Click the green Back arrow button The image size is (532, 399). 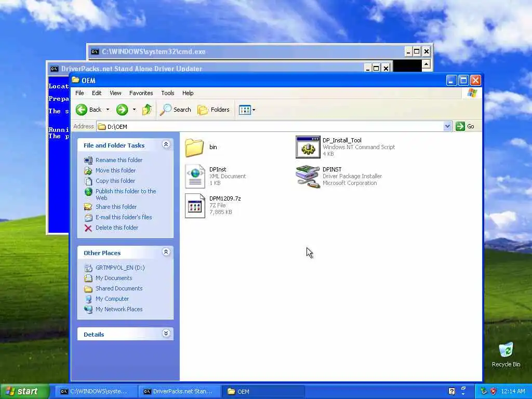82,110
